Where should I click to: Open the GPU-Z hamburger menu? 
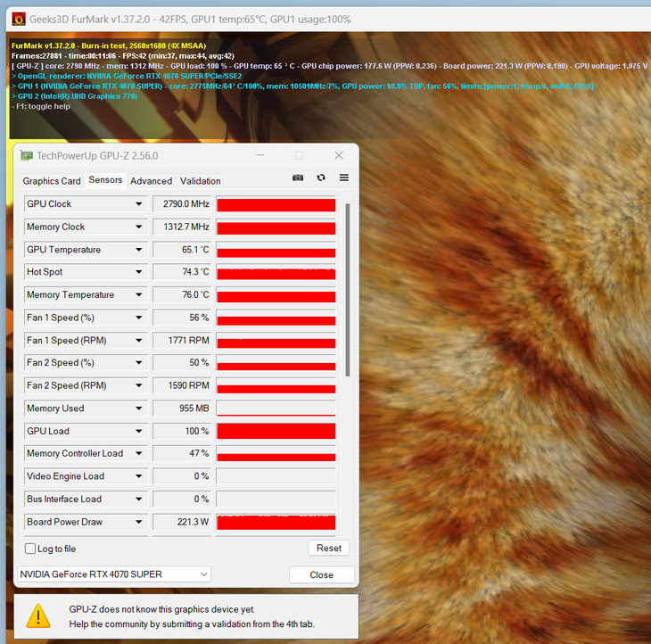(343, 178)
